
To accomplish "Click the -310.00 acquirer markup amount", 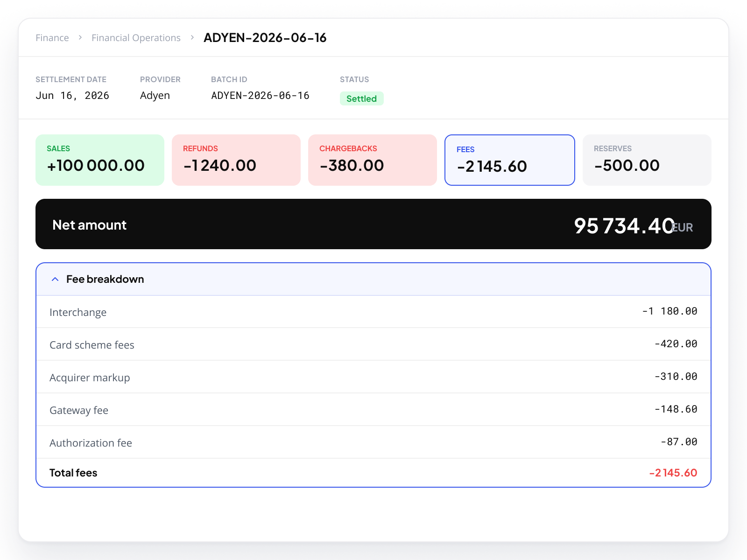I will tap(676, 377).
